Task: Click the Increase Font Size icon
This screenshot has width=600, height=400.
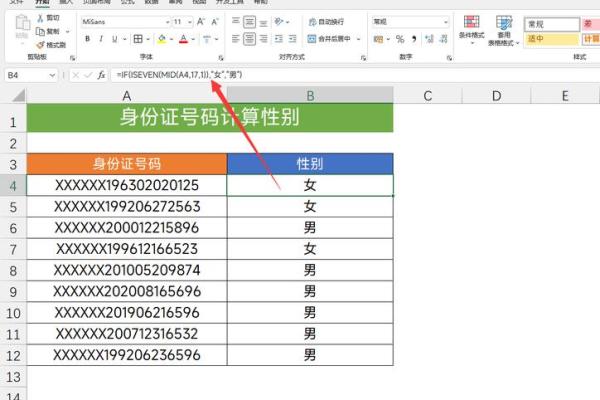Action: click(201, 22)
